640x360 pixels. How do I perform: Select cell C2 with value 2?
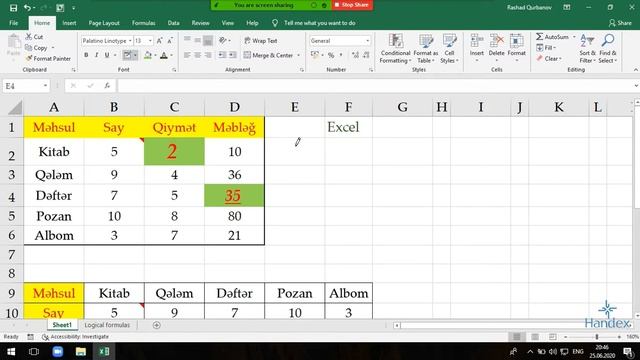pos(174,151)
